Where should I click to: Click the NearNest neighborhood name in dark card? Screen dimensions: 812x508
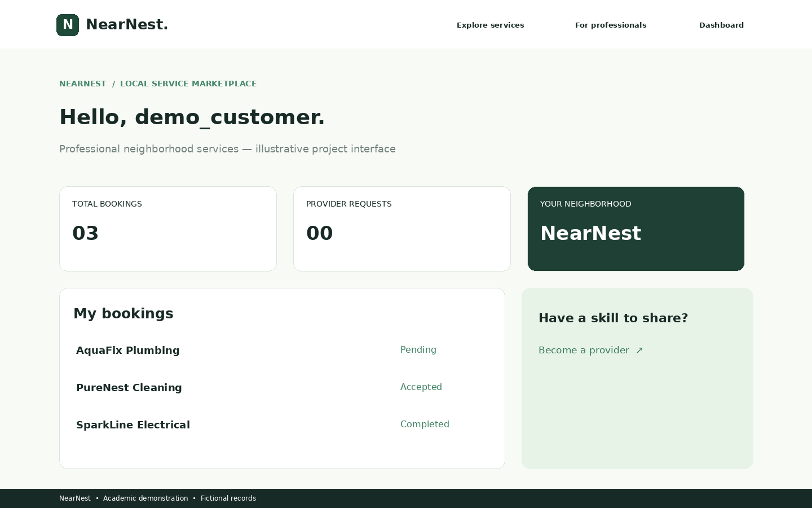pos(591,233)
